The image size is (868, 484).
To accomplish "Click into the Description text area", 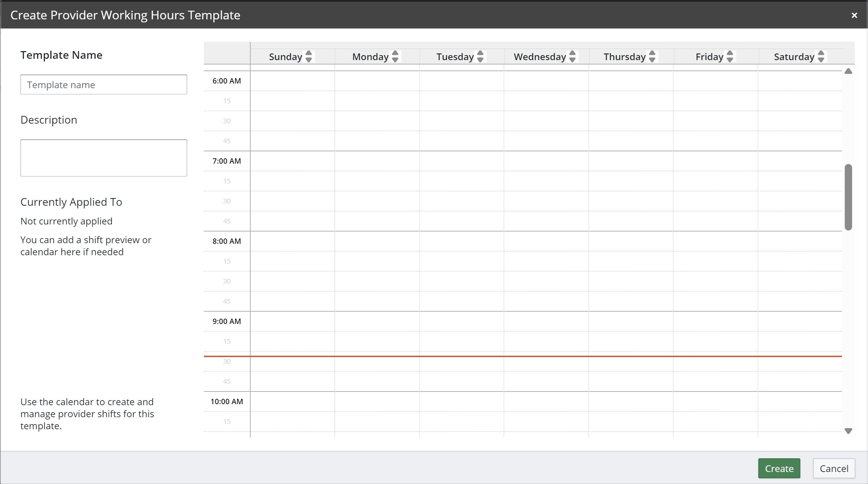I will coord(103,158).
